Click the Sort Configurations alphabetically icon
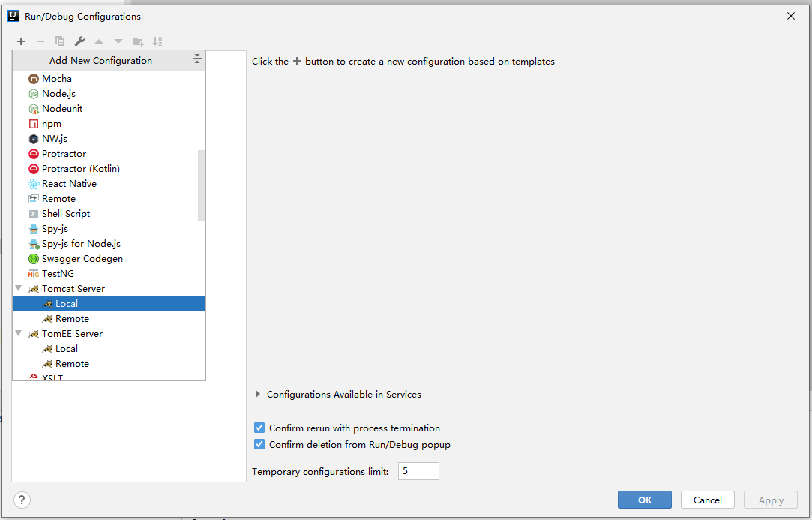Viewport: 812px width, 520px height. [157, 41]
